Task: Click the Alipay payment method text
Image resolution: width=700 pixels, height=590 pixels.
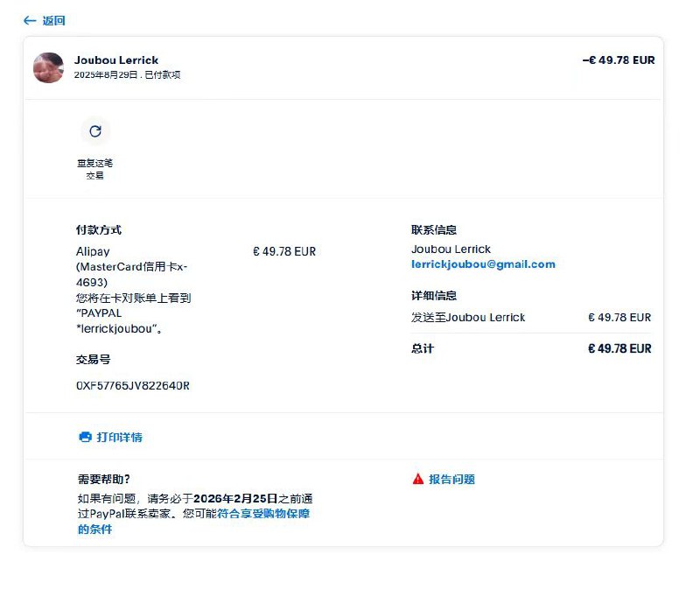Action: (x=93, y=251)
